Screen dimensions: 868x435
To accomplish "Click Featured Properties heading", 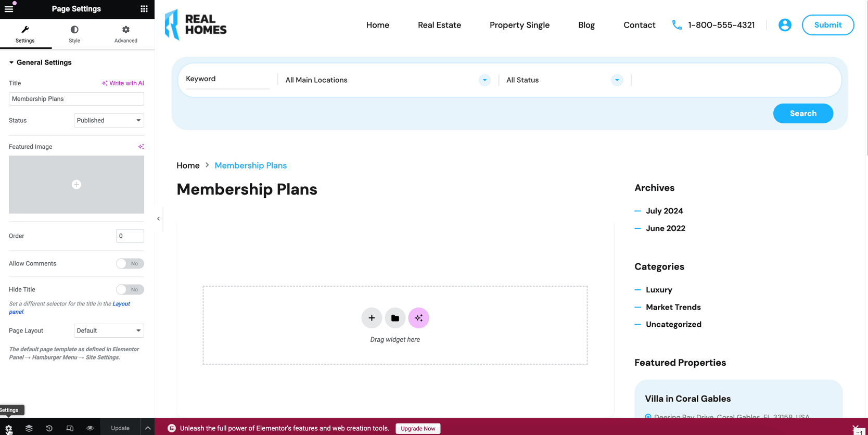I will coord(680,363).
